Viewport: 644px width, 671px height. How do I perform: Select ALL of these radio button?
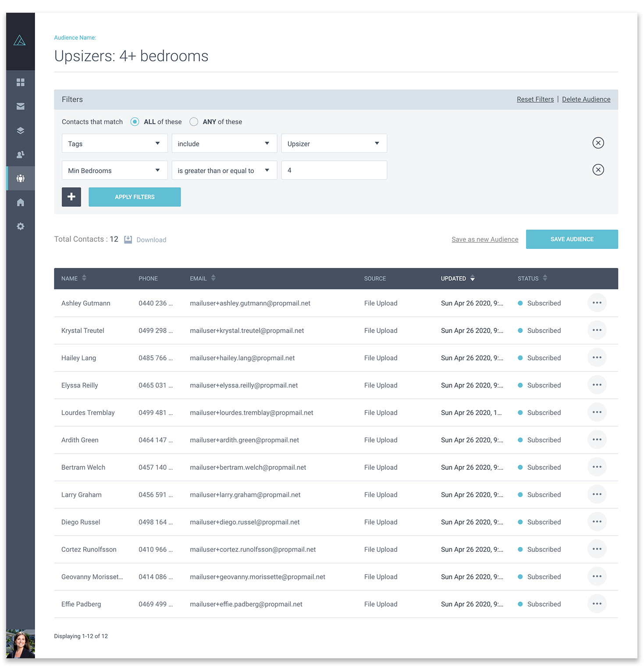[135, 122]
